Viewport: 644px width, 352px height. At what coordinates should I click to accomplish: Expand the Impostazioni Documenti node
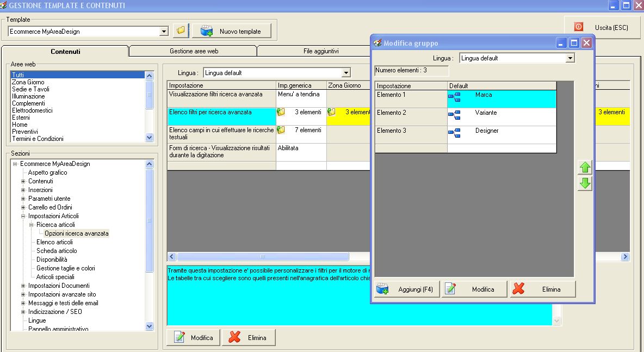click(23, 286)
